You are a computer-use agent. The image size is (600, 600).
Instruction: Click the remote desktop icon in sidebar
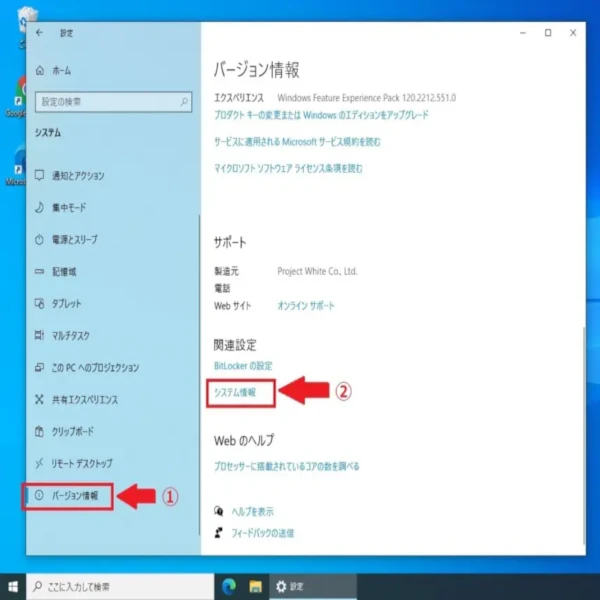point(39,464)
